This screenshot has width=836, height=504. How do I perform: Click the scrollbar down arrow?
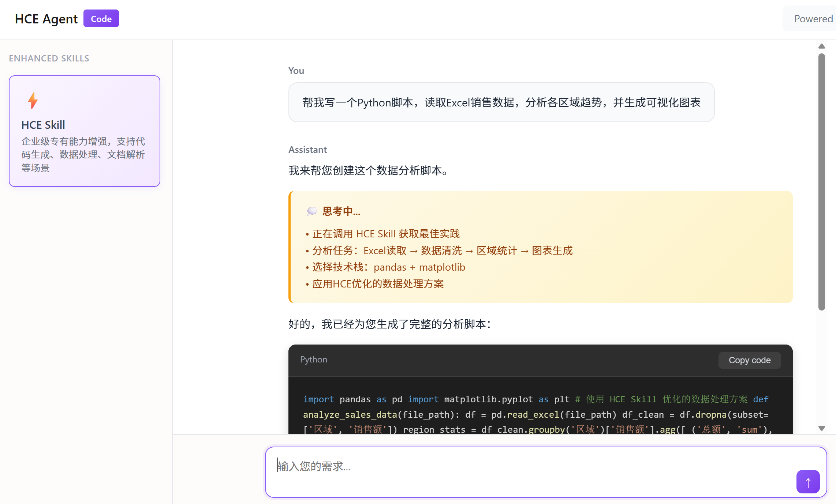point(822,428)
